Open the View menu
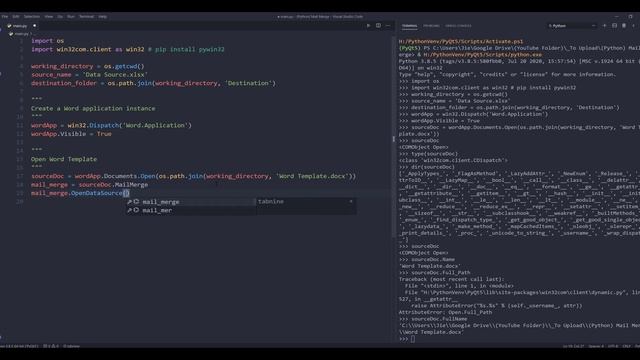The height and width of the screenshot is (360, 640). coord(49,17)
